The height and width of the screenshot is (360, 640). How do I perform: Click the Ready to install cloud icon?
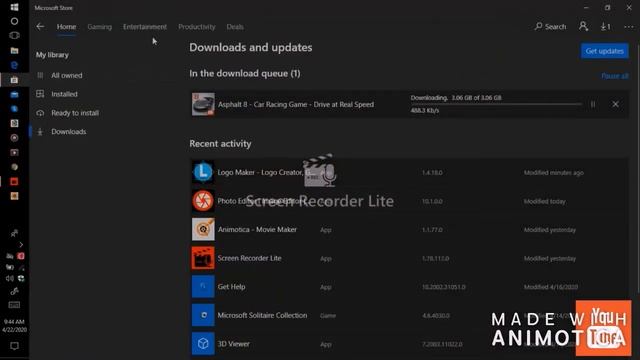[40, 113]
